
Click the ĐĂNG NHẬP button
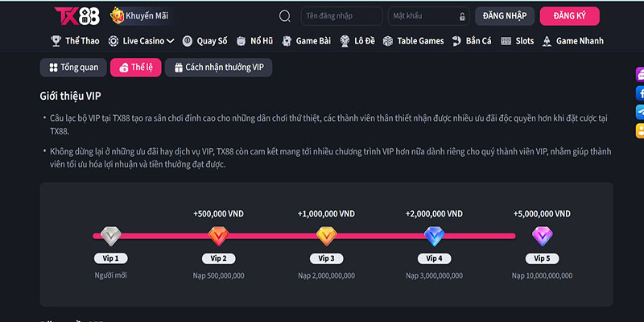pos(504,16)
